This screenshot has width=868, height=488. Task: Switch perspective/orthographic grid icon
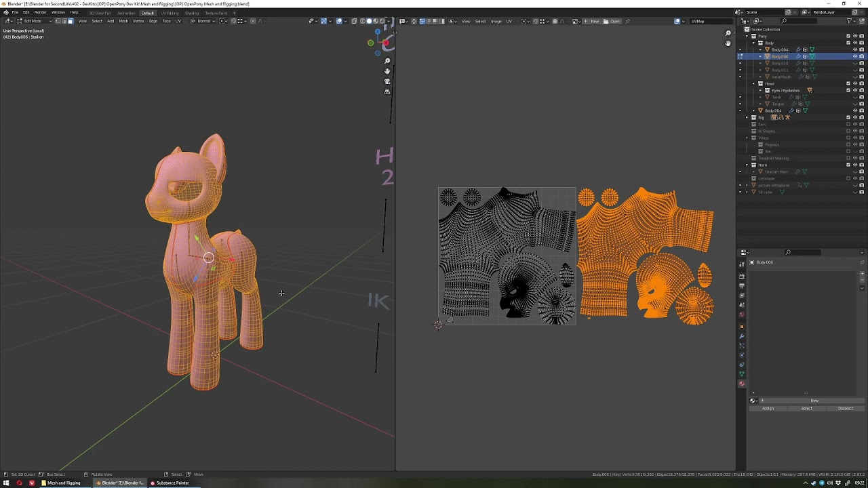[387, 91]
